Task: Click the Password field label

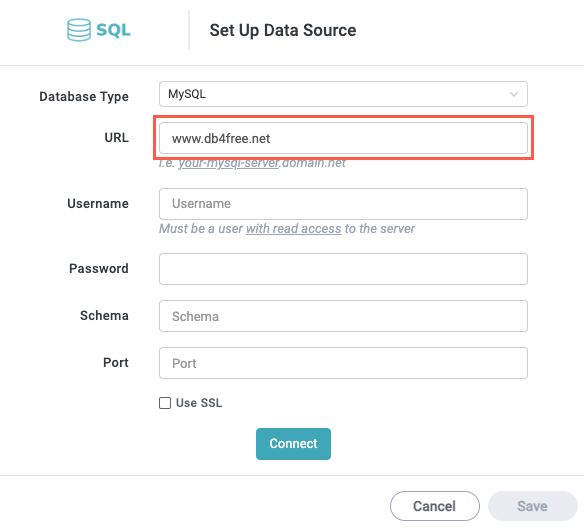Action: (x=99, y=269)
